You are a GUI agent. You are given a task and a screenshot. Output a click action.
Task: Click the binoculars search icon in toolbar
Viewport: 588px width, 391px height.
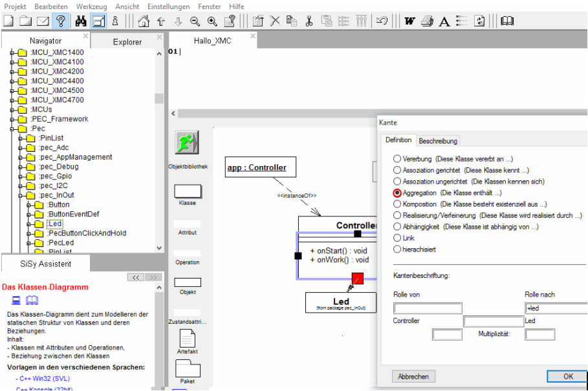(81, 21)
